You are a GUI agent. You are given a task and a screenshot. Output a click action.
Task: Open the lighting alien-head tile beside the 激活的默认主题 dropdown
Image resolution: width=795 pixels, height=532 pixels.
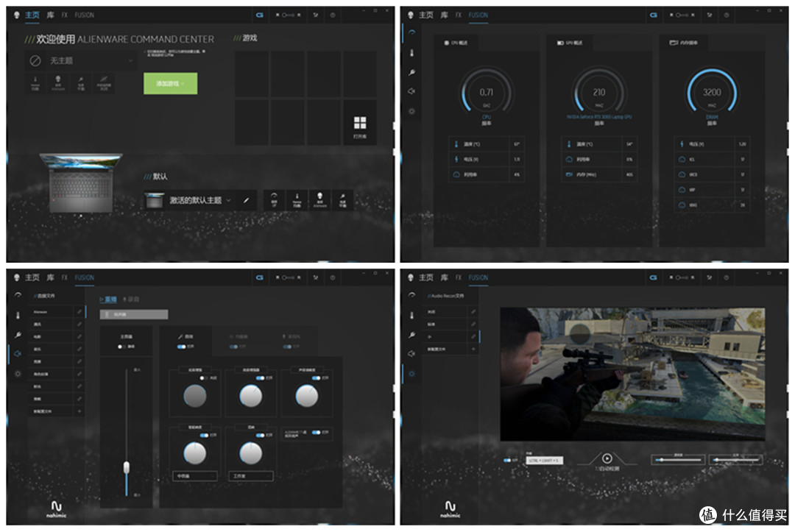(x=319, y=199)
